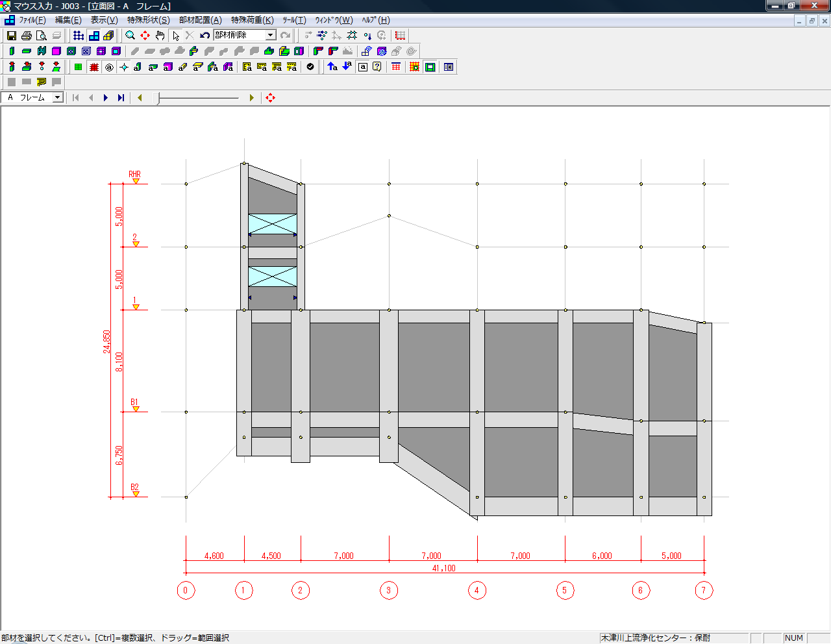The height and width of the screenshot is (644, 831).
Task: Select the magnifier zoom tool
Action: tap(130, 36)
